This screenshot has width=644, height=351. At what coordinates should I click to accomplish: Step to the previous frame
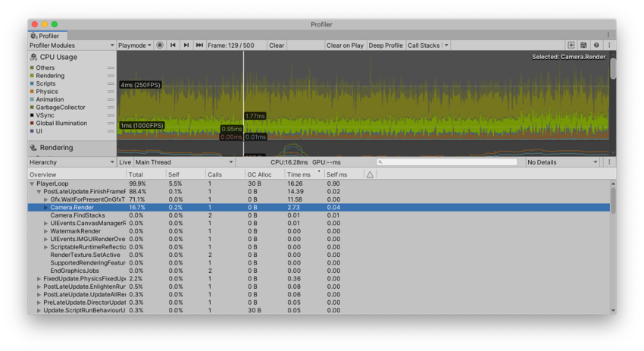coord(173,45)
